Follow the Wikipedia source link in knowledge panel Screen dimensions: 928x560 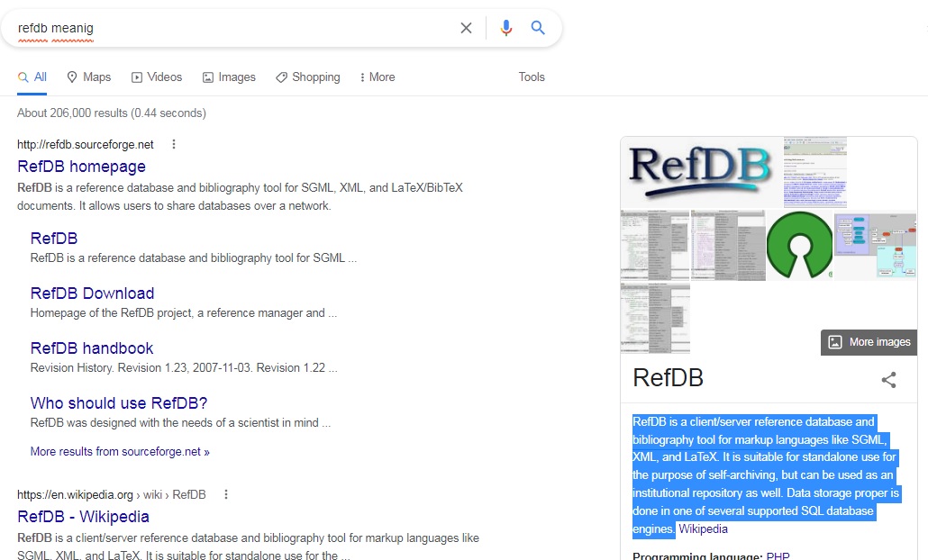pos(703,529)
